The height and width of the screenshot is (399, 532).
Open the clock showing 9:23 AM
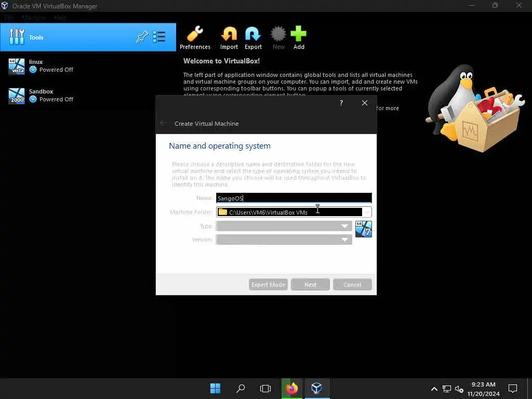click(483, 389)
